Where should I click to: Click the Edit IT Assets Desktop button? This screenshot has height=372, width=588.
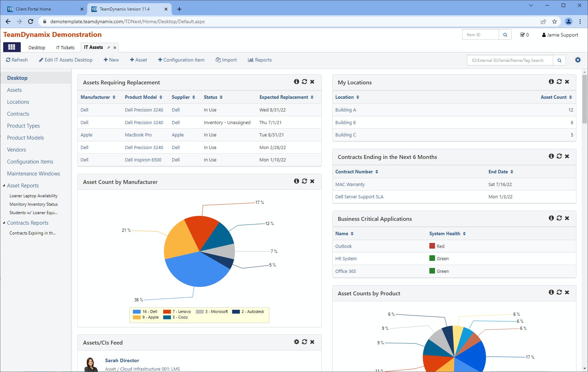click(x=66, y=60)
